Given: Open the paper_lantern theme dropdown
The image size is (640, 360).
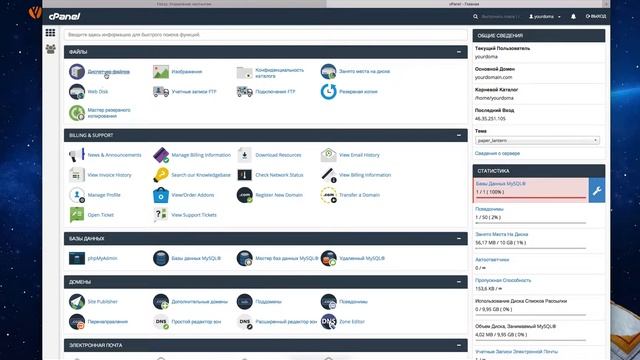Looking at the screenshot, I should pyautogui.click(x=537, y=140).
